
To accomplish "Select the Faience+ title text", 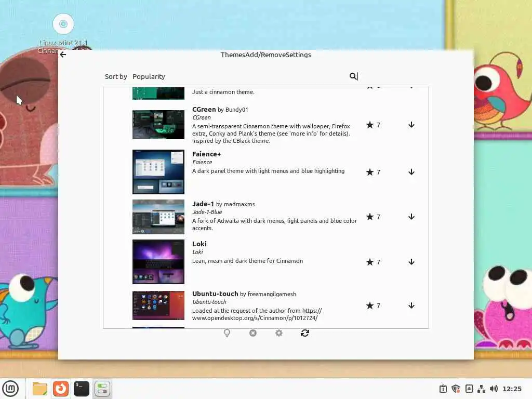I will coord(207,154).
